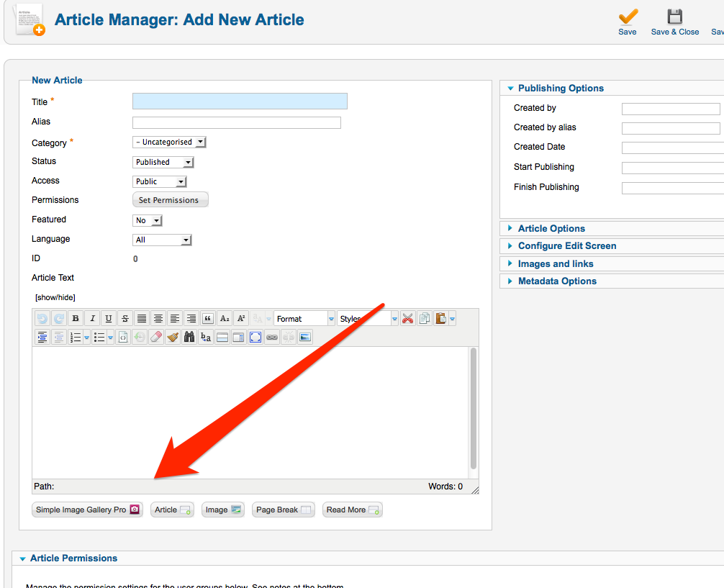Open the Language All dropdown

tap(162, 240)
